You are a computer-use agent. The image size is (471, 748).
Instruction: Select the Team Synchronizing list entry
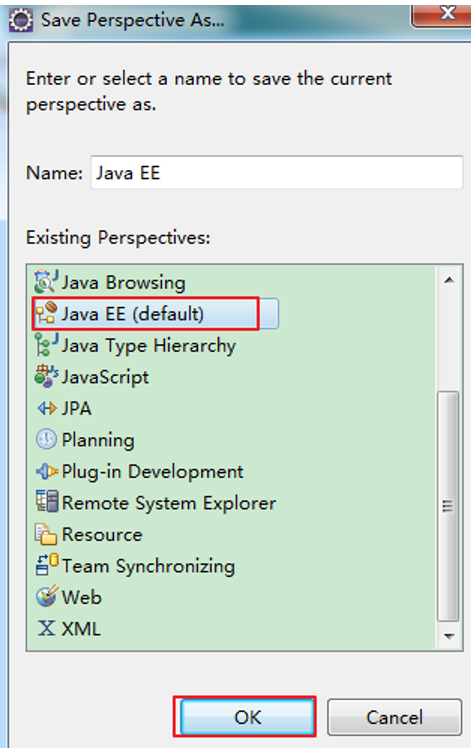[135, 566]
